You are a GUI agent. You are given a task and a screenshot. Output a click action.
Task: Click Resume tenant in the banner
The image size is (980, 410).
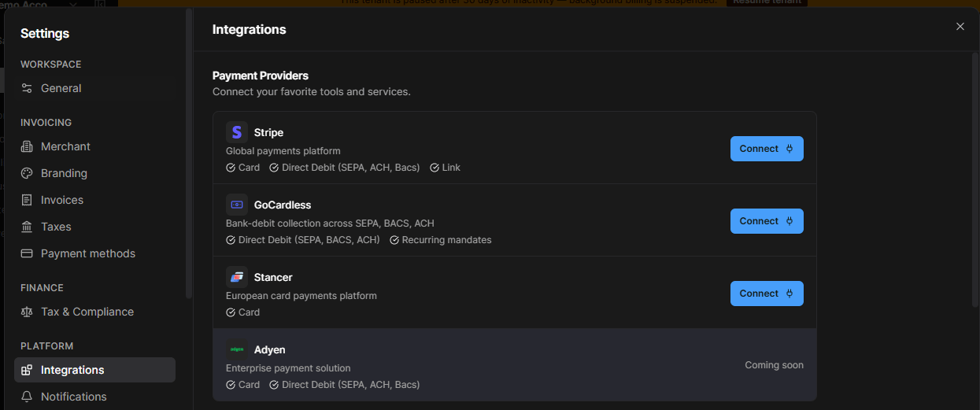pyautogui.click(x=767, y=2)
